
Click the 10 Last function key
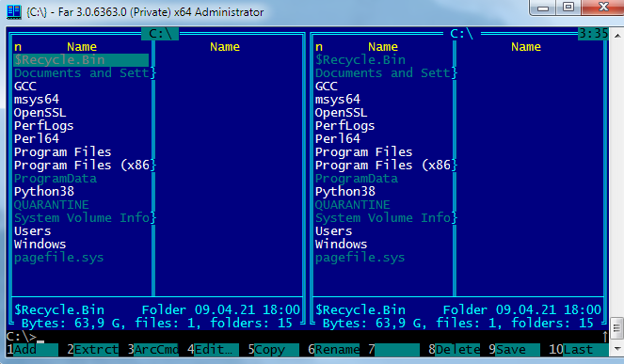578,350
